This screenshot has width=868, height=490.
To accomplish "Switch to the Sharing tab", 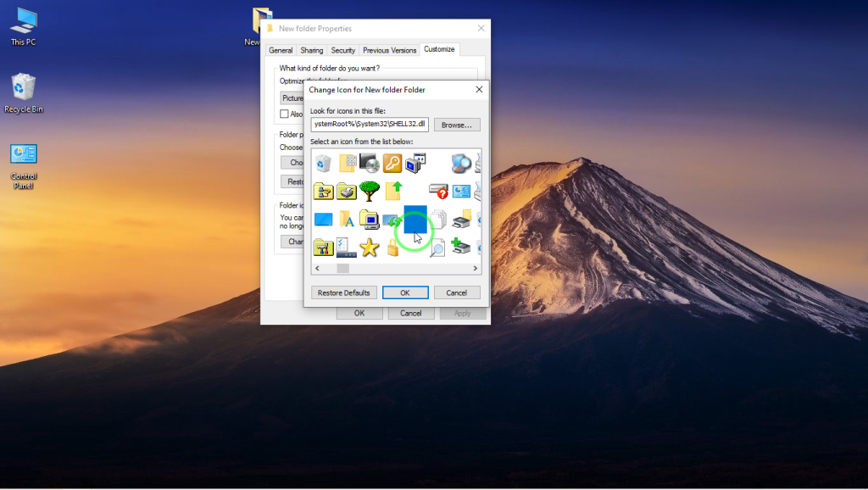I will [x=311, y=50].
